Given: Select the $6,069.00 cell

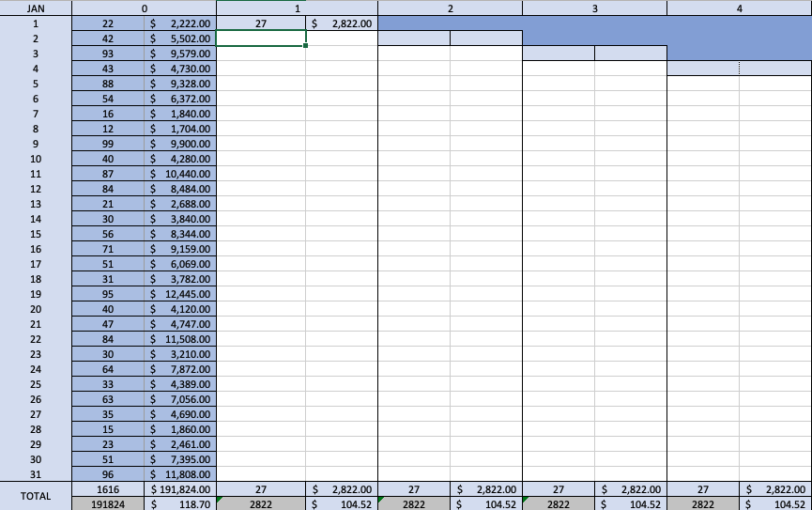Looking at the screenshot, I should tap(180, 264).
